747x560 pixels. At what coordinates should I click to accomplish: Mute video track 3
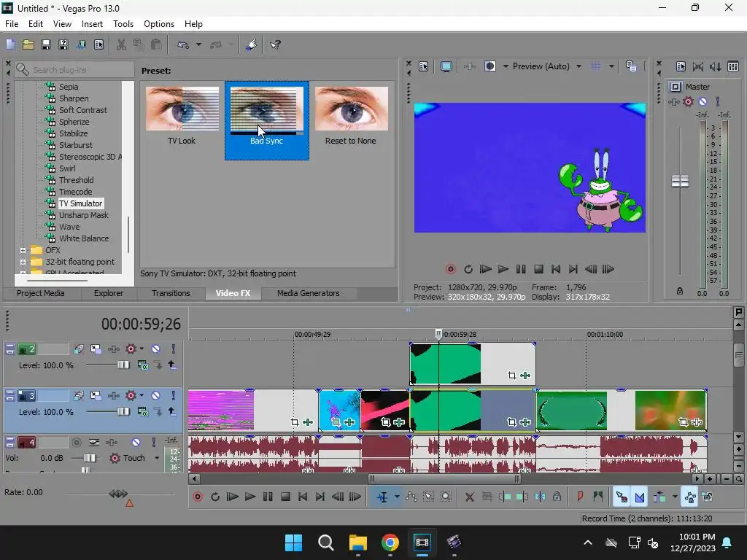[156, 396]
